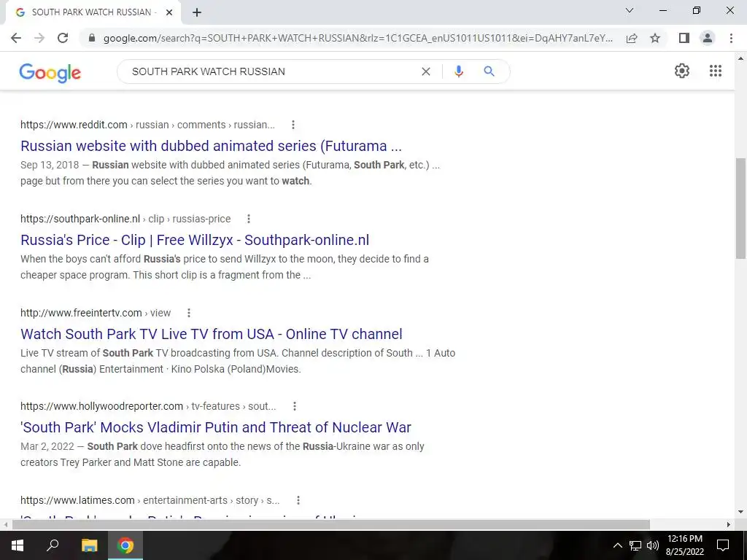Open 'Russia's Price - Clip | Free Willzyx' result
The width and height of the screenshot is (747, 560).
coord(195,240)
